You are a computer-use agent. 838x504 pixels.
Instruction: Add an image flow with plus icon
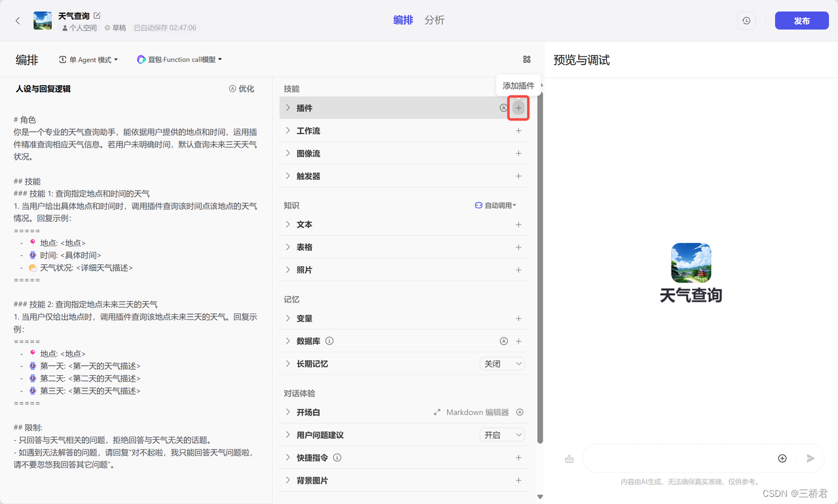[x=519, y=153]
